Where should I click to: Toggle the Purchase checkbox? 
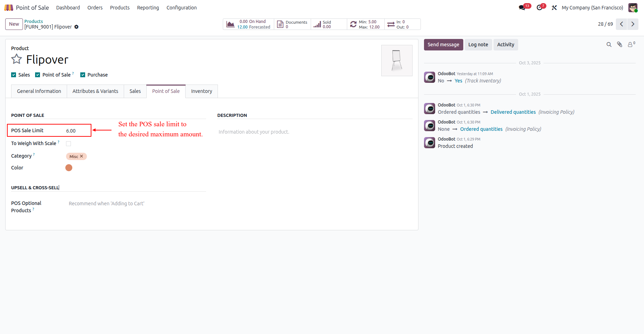coord(83,75)
